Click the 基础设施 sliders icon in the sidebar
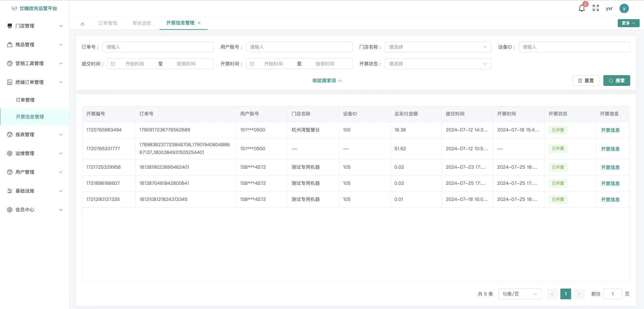The height and width of the screenshot is (309, 644). 10,191
